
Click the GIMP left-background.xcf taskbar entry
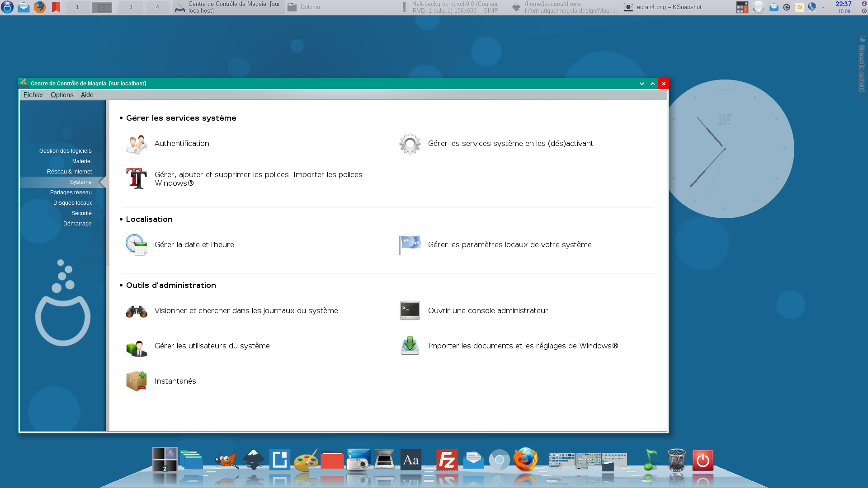point(453,7)
